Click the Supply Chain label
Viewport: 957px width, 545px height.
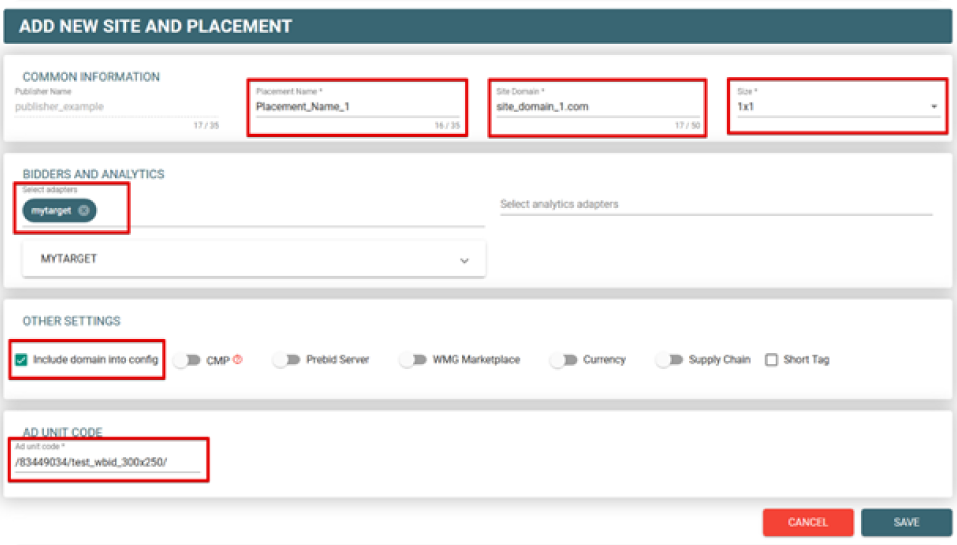tap(720, 359)
